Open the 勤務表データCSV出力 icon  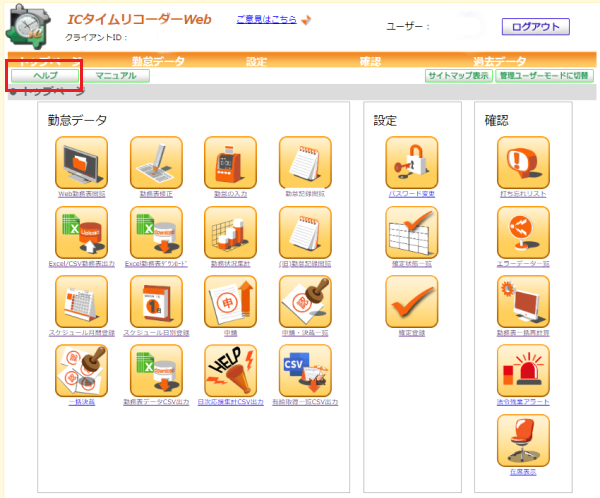coord(156,371)
